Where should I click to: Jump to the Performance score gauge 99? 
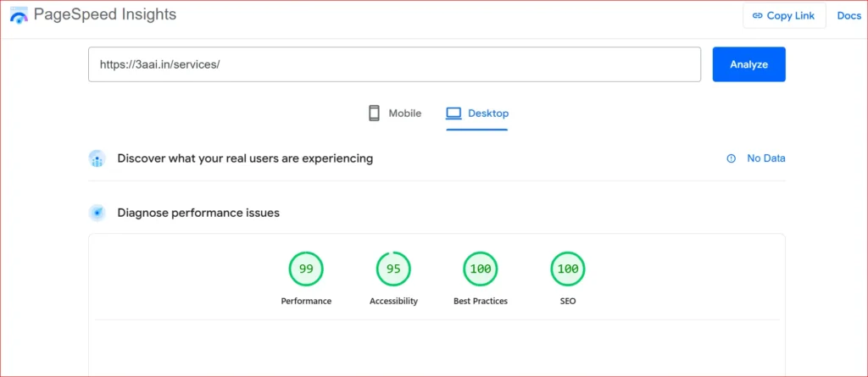(306, 269)
